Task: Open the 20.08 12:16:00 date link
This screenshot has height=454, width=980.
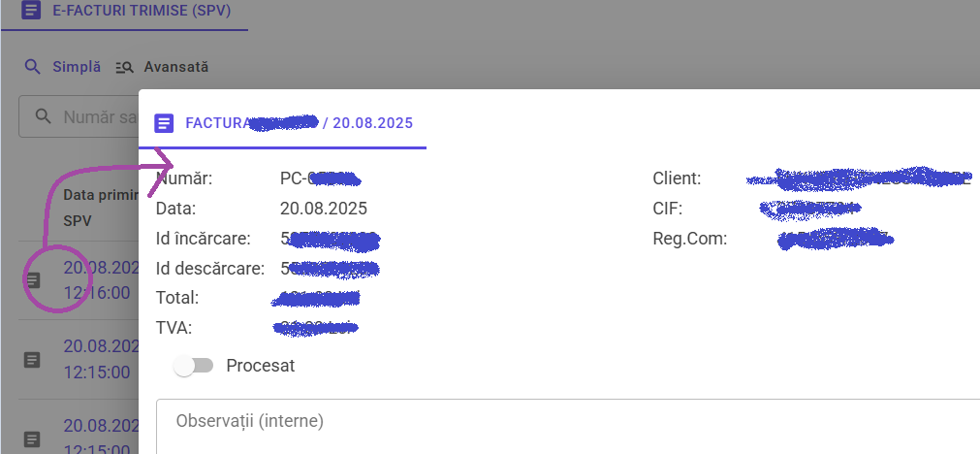Action: (x=101, y=280)
